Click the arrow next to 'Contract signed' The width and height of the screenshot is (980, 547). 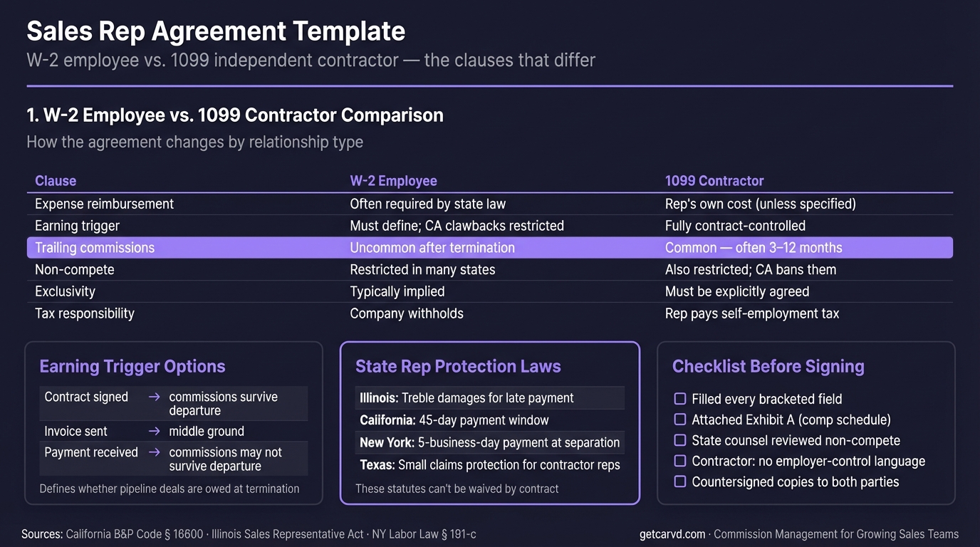(x=154, y=397)
